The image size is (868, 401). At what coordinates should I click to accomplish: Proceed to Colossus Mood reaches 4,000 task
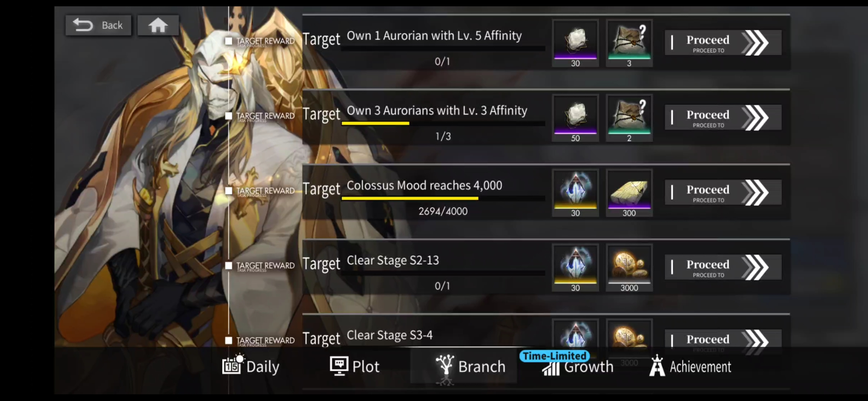pos(723,193)
